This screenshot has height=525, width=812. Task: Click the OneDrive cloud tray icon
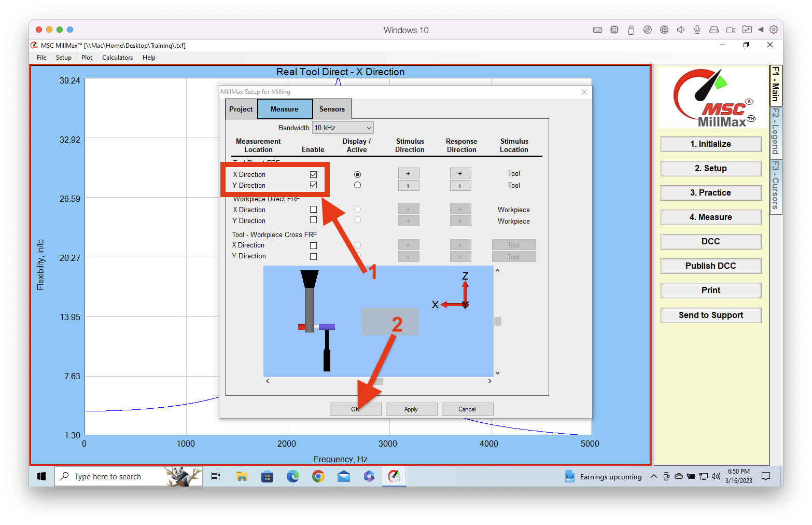click(679, 476)
